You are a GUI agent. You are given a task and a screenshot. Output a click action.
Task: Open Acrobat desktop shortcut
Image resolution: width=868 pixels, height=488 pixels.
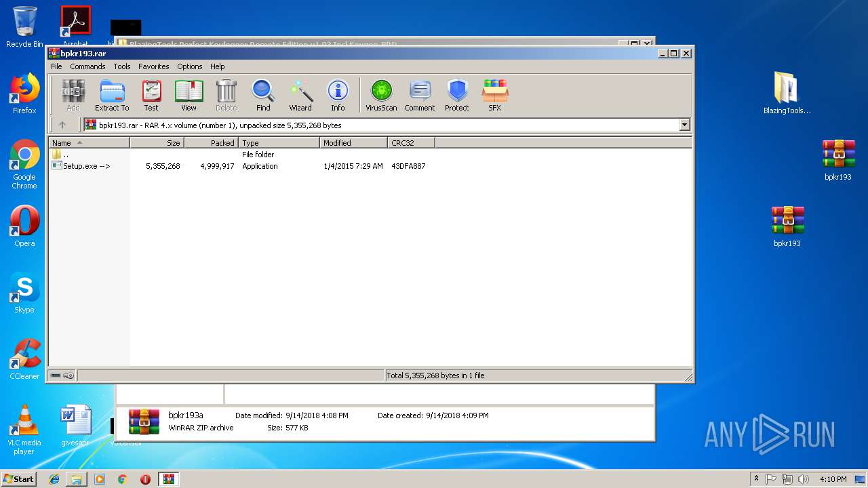tap(76, 27)
